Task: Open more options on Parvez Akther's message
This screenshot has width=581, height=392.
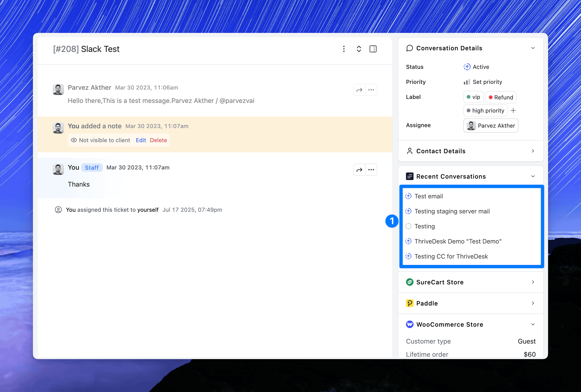Action: [x=371, y=90]
